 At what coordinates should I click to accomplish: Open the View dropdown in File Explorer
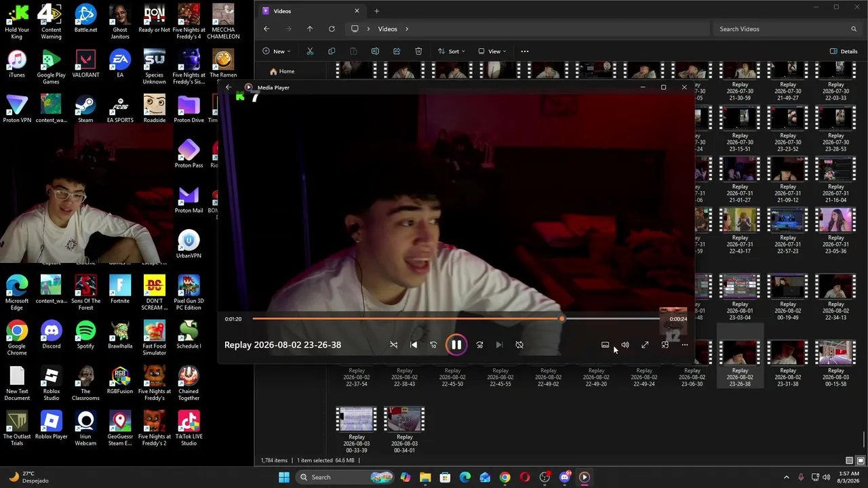492,52
